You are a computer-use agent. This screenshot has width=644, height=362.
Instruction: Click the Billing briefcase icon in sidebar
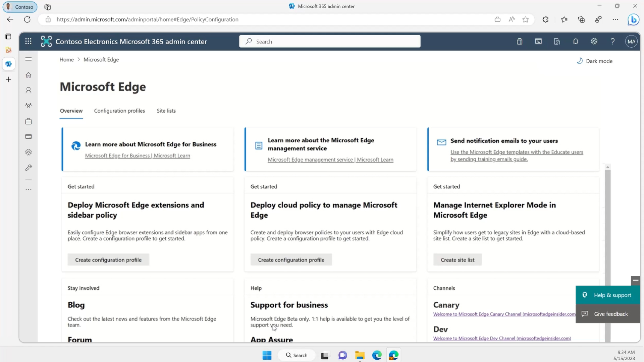[x=28, y=121]
